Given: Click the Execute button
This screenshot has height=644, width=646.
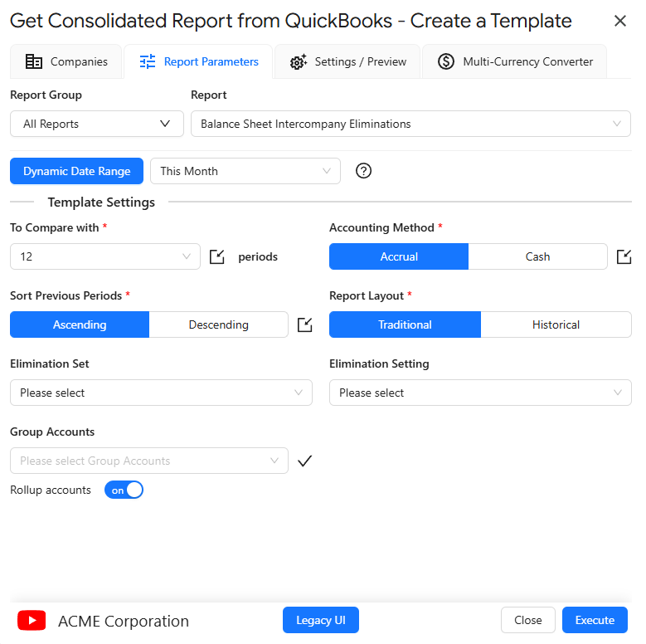Looking at the screenshot, I should tap(595, 620).
